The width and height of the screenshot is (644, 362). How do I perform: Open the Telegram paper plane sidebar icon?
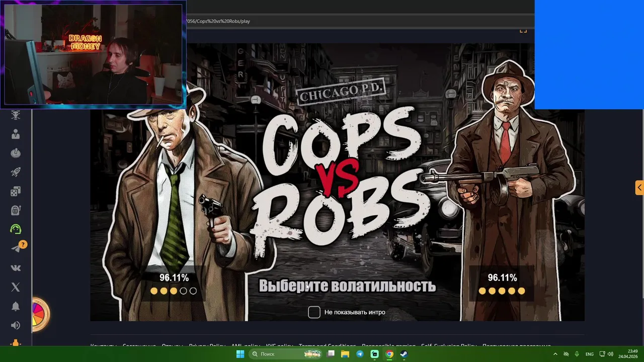[16, 248]
